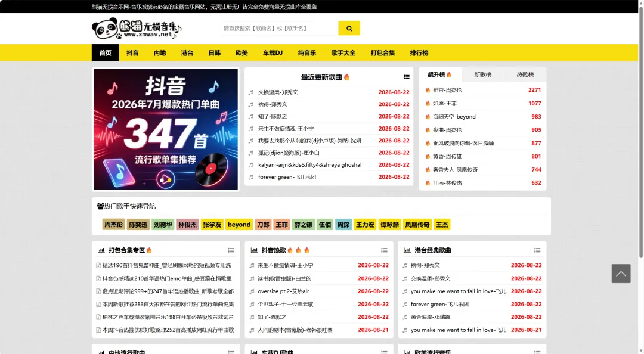Open the 纯音乐 navigation menu

(307, 52)
